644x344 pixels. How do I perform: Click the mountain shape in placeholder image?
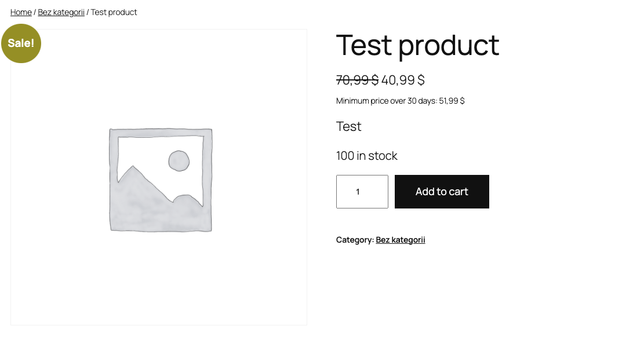pos(156,197)
